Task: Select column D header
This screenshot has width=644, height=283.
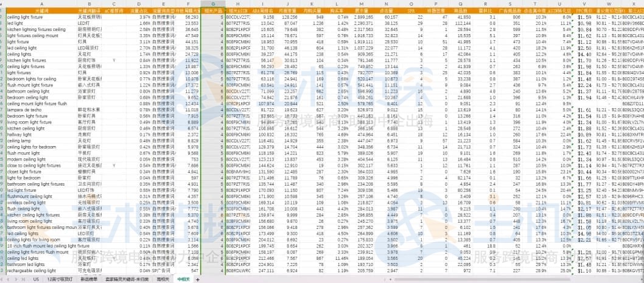Action: 138,4
